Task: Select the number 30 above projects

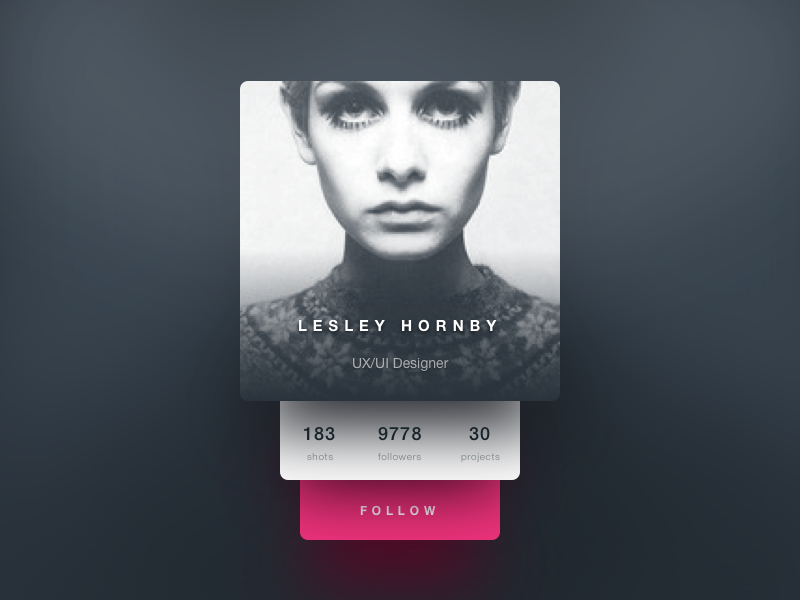Action: click(x=480, y=434)
